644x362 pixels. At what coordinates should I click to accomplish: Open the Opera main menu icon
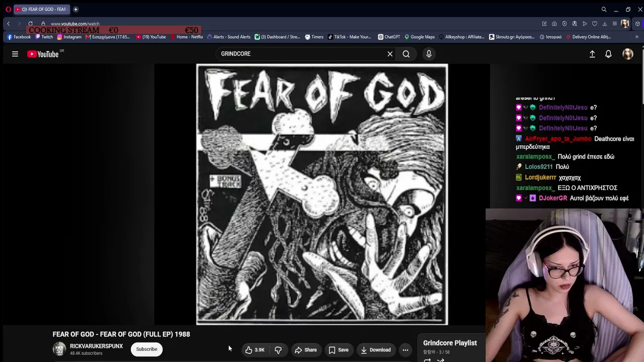pyautogui.click(x=8, y=9)
